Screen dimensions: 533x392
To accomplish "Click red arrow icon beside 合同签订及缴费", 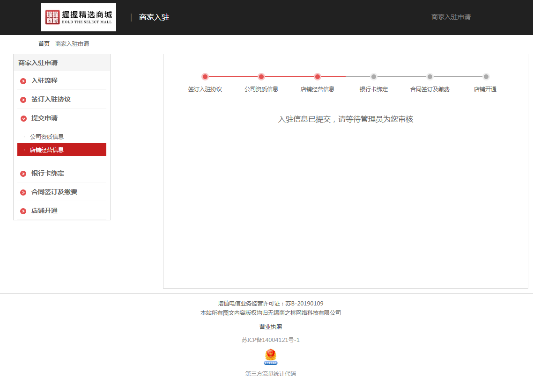I will coord(23,192).
